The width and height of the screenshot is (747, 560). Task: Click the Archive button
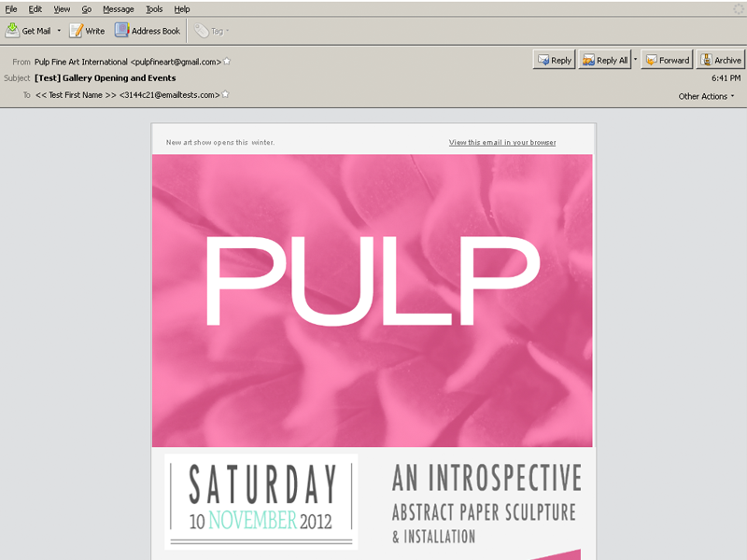pyautogui.click(x=720, y=60)
